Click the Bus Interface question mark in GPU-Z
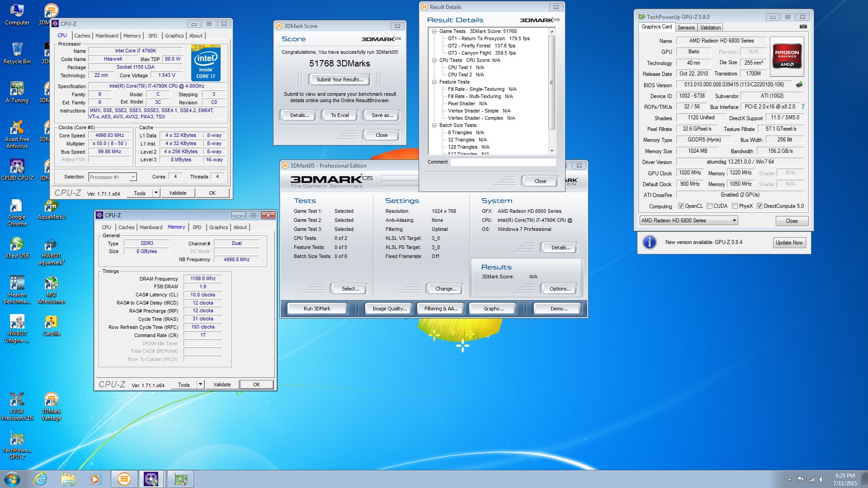The height and width of the screenshot is (488, 868). tap(803, 107)
